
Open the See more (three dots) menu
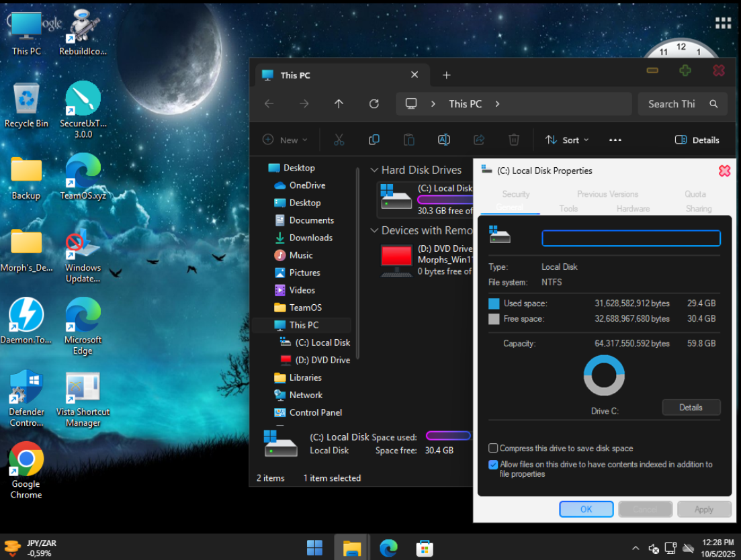pos(615,140)
